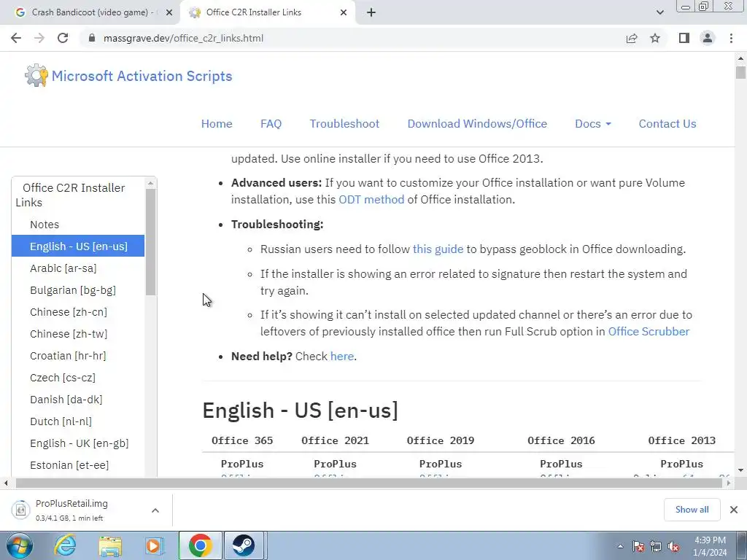Expand the Docs dropdown menu
The height and width of the screenshot is (560, 747).
click(592, 124)
